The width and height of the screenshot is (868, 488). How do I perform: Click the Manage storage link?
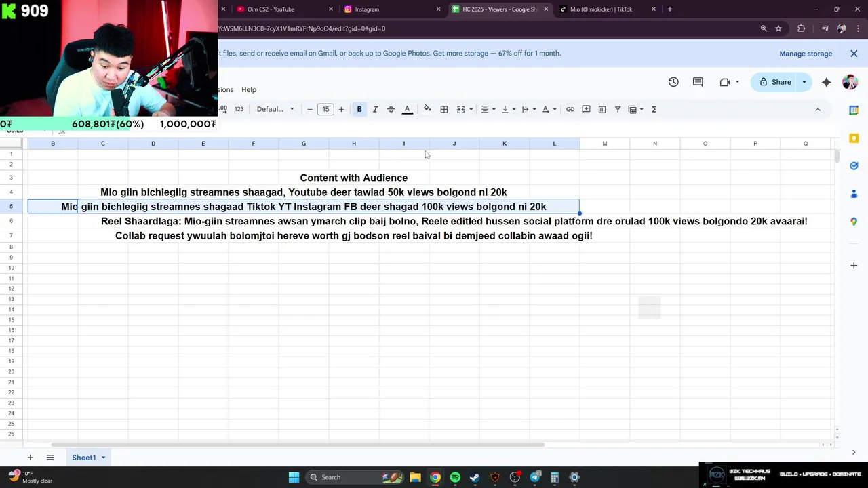[806, 54]
